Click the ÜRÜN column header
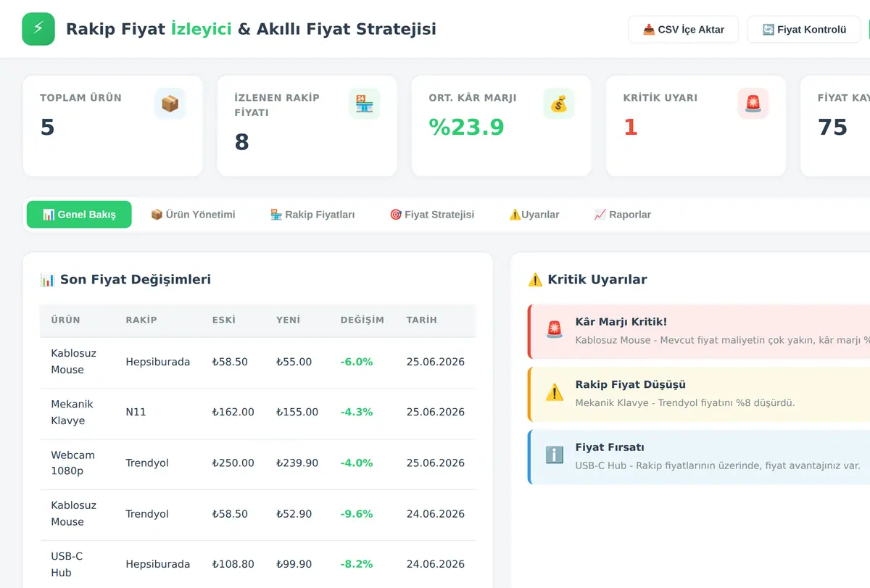Image resolution: width=870 pixels, height=588 pixels. [x=65, y=320]
